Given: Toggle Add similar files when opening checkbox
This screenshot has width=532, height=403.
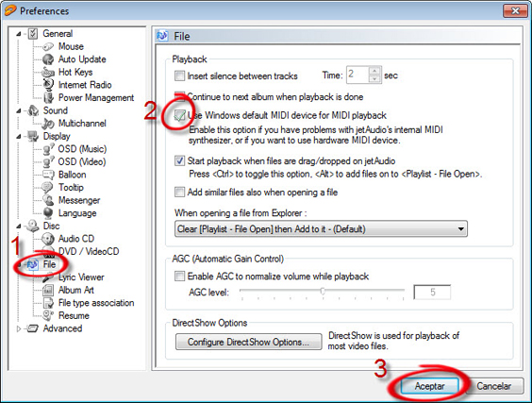Looking at the screenshot, I should click(179, 193).
